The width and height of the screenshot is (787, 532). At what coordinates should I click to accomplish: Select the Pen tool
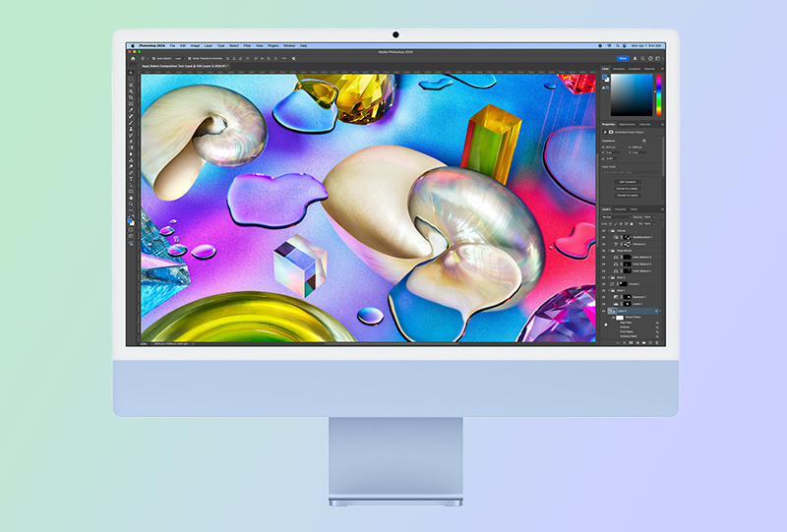click(x=131, y=173)
